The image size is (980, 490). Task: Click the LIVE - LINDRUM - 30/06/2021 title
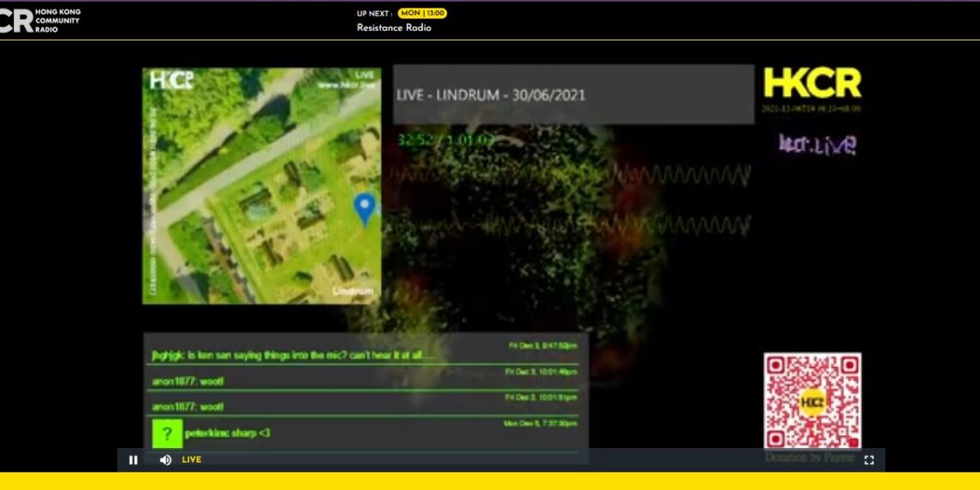(491, 95)
